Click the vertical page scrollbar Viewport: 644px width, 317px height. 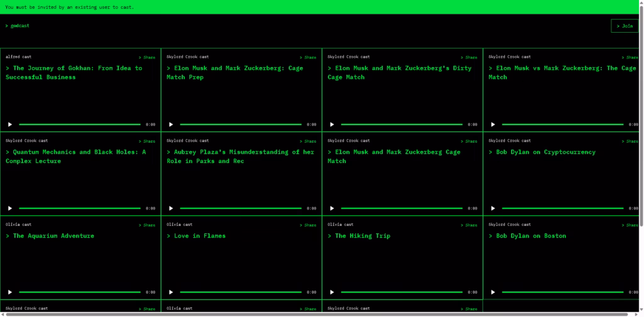[641, 115]
